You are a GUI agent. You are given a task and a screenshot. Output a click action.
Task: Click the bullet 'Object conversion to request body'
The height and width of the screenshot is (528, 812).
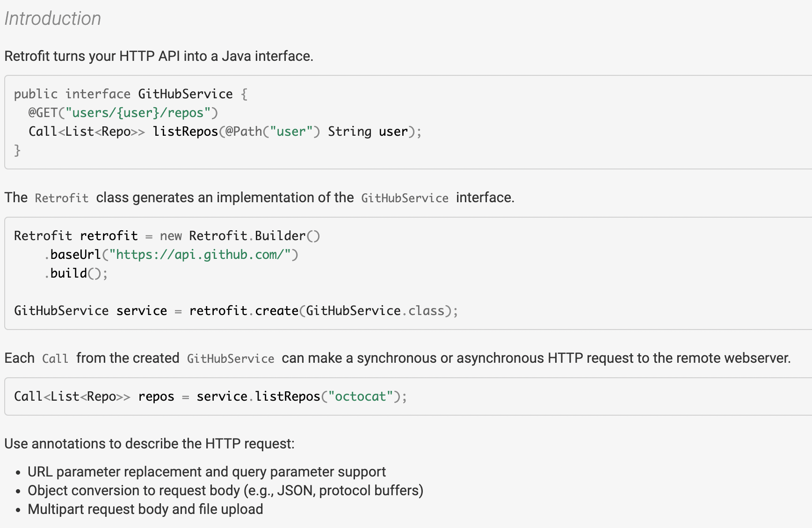tap(225, 491)
